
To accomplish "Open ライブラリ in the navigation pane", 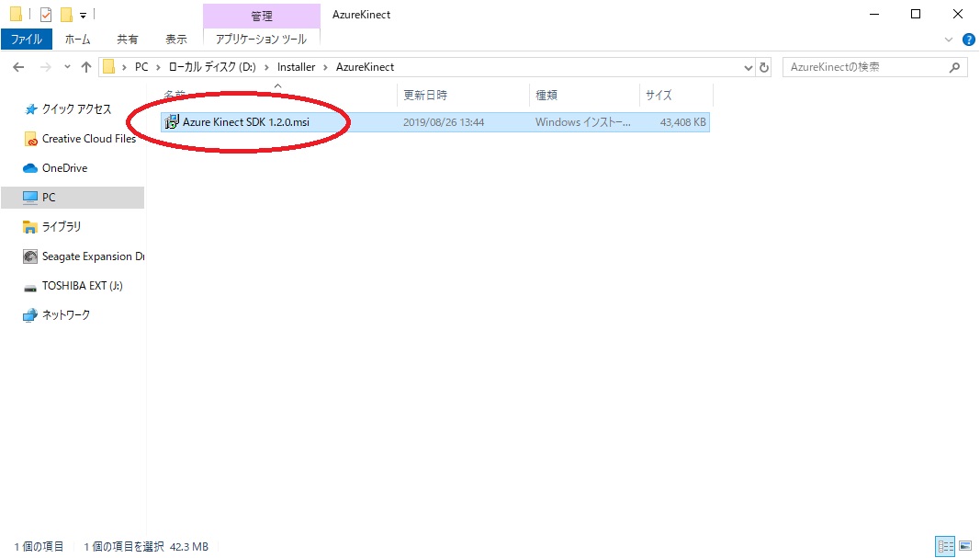I will click(x=62, y=226).
